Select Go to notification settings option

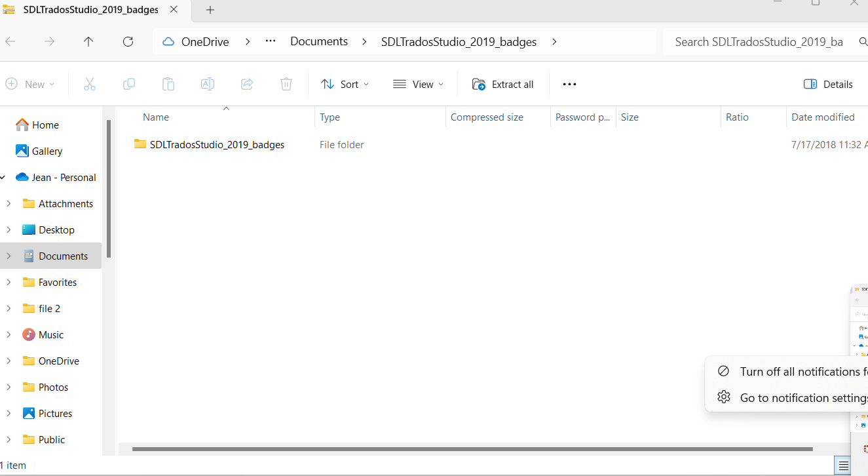tap(791, 397)
